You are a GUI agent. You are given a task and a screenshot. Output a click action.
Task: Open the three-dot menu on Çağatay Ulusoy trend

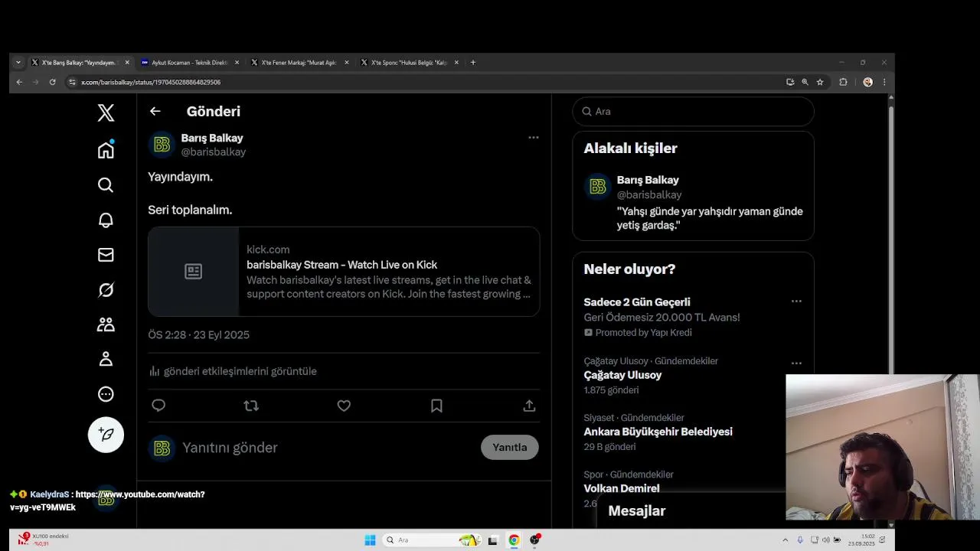[796, 364]
